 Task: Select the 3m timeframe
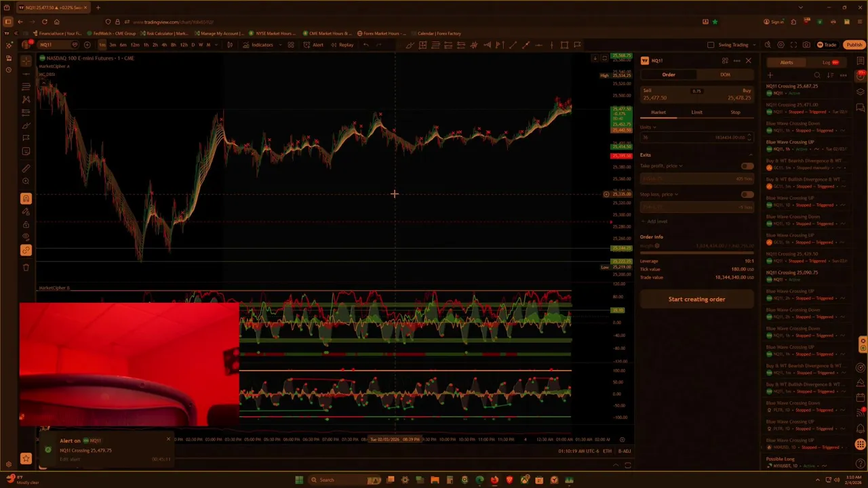pyautogui.click(x=113, y=45)
